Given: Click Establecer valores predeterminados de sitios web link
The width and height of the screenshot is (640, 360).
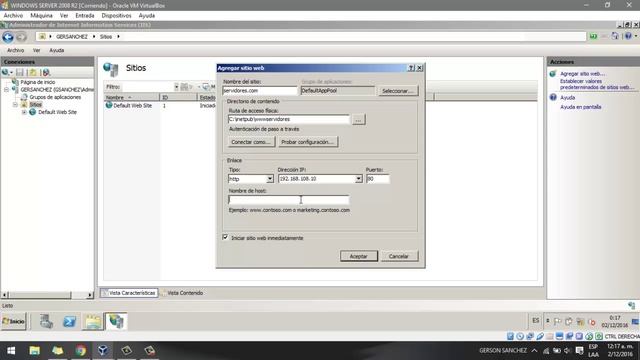Looking at the screenshot, I should click(x=597, y=84).
